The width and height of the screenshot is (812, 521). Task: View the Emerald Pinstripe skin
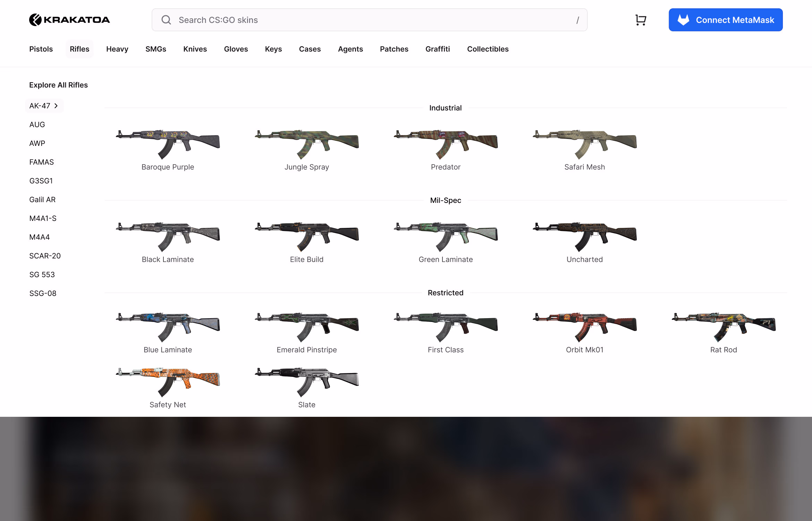307,328
